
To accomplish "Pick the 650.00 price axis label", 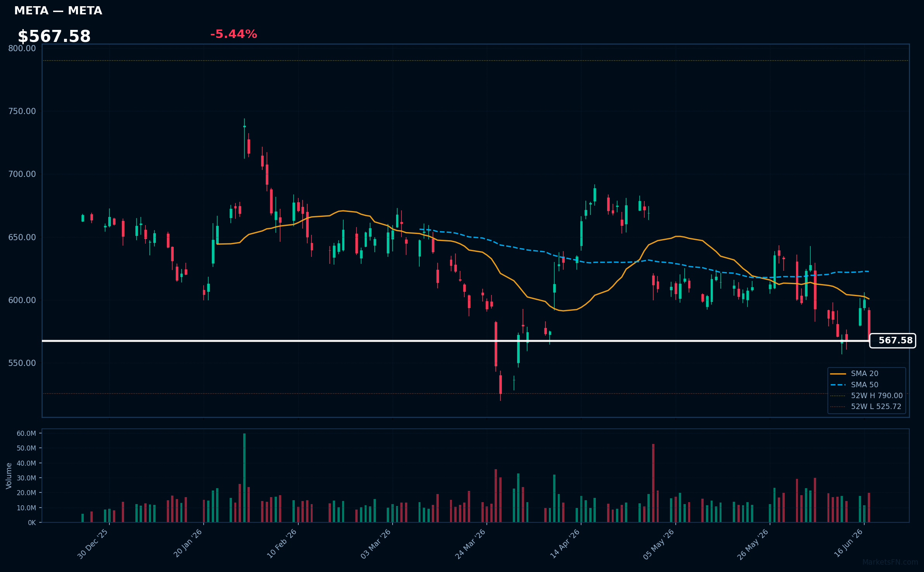I will click(22, 237).
